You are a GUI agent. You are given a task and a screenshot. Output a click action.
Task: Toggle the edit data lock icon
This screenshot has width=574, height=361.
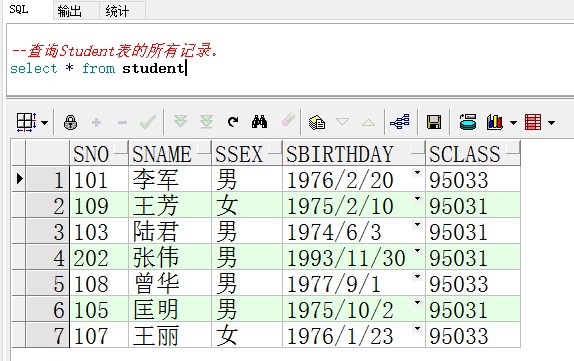(70, 122)
